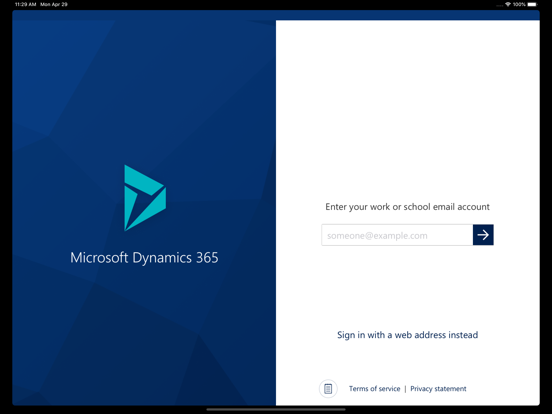Open Sign in with a web address instead

click(x=407, y=335)
